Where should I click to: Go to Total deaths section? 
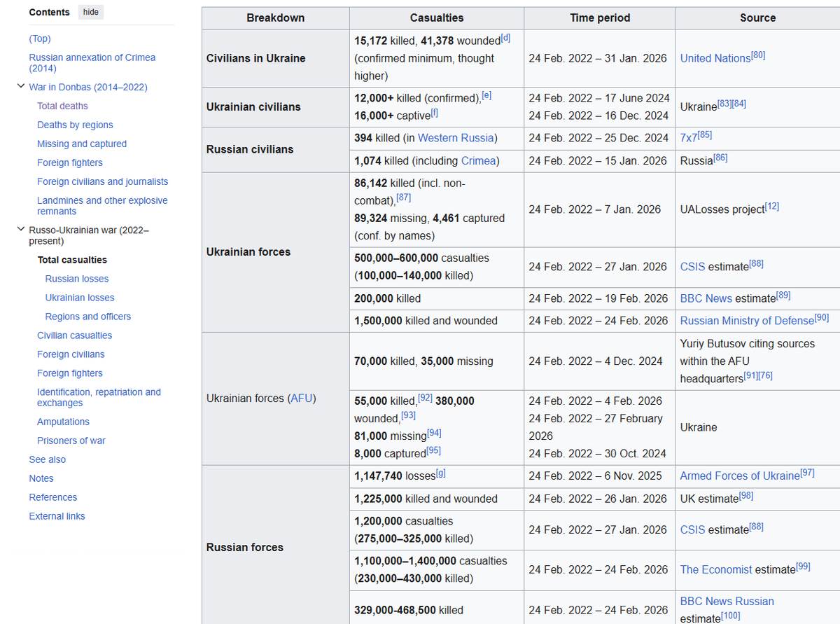pos(62,106)
